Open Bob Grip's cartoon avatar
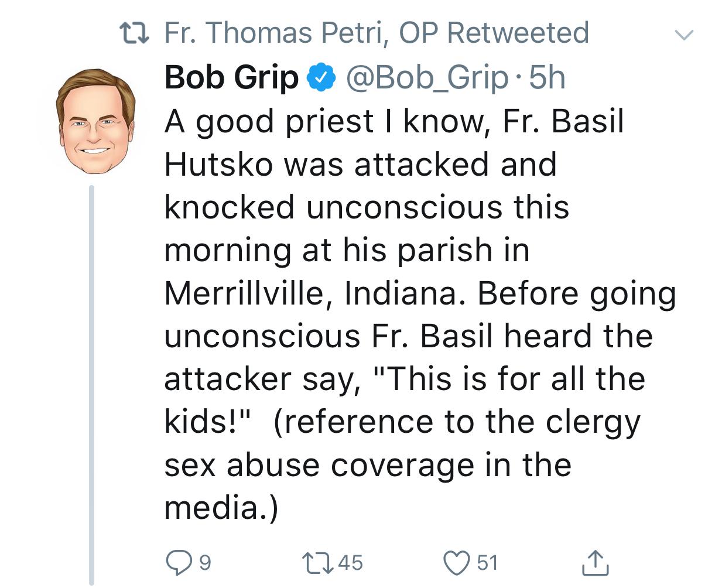This screenshot has height=588, width=722. [x=95, y=121]
